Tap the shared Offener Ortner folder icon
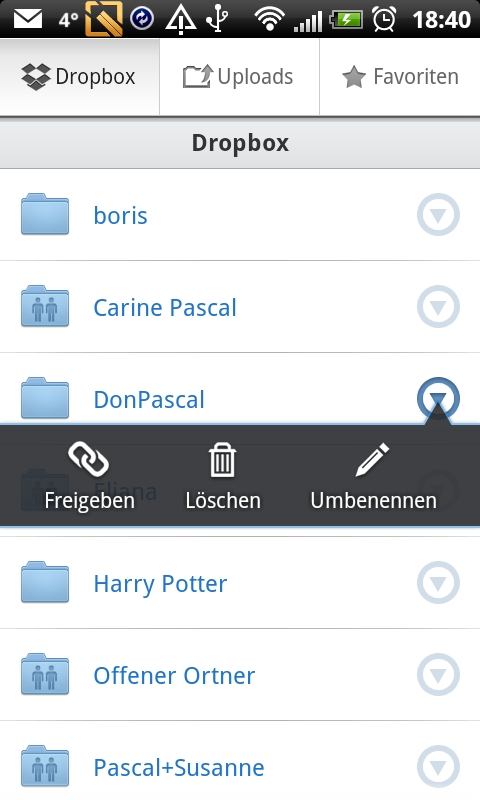The image size is (480, 800). [x=45, y=674]
